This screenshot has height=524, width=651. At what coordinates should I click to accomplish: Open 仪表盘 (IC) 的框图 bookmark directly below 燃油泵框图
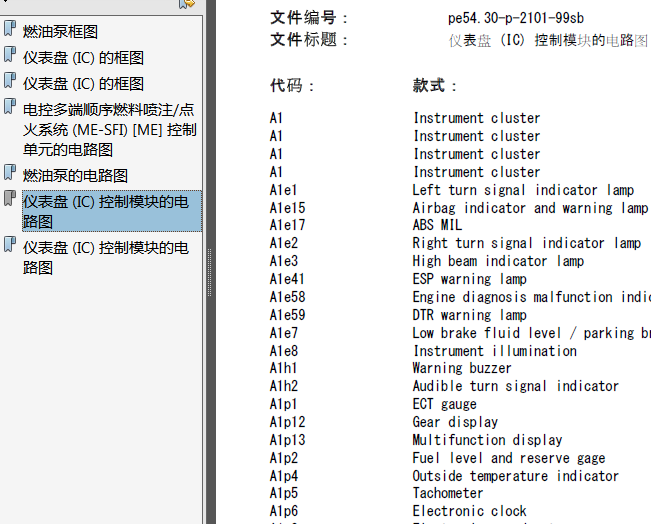click(83, 58)
